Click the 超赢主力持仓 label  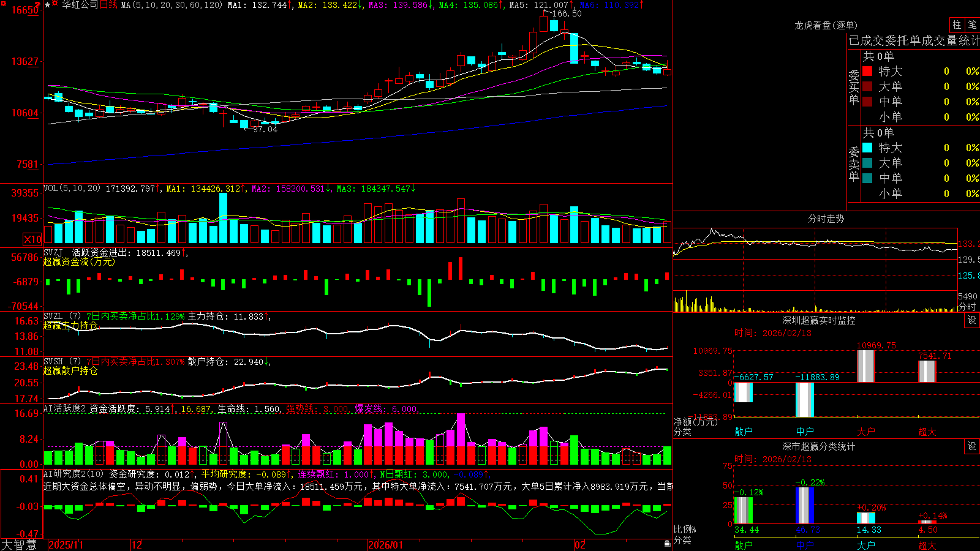point(70,325)
